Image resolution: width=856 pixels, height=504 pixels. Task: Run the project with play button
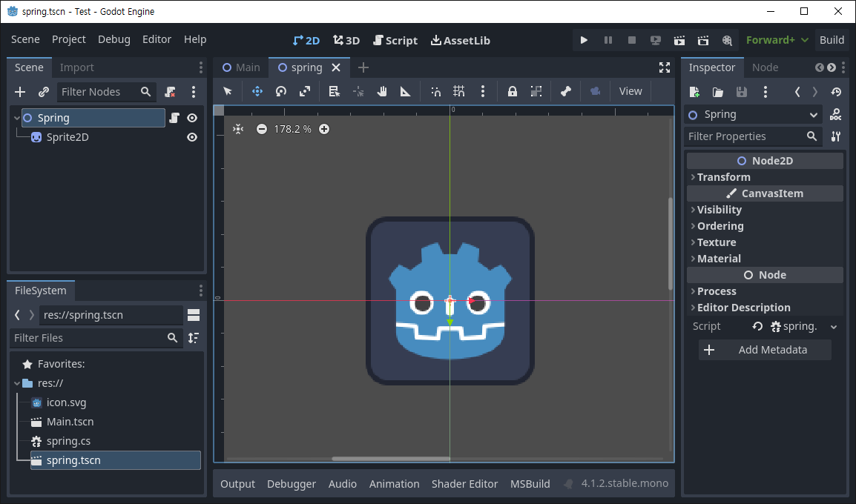click(x=584, y=40)
